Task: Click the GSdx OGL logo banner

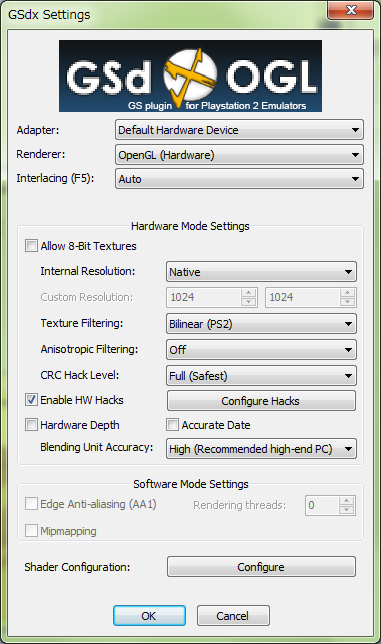Action: 190,76
